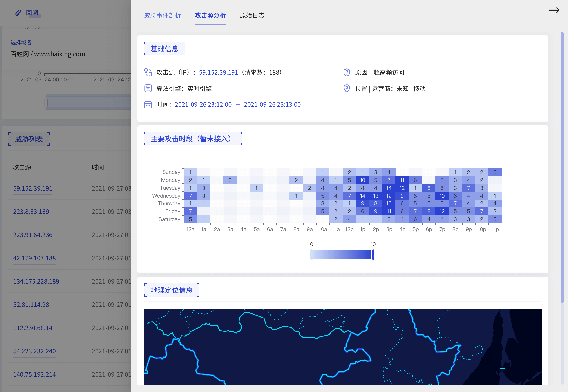The height and width of the screenshot is (392, 568).
Task: Click the 回溯 link
Action: point(32,13)
